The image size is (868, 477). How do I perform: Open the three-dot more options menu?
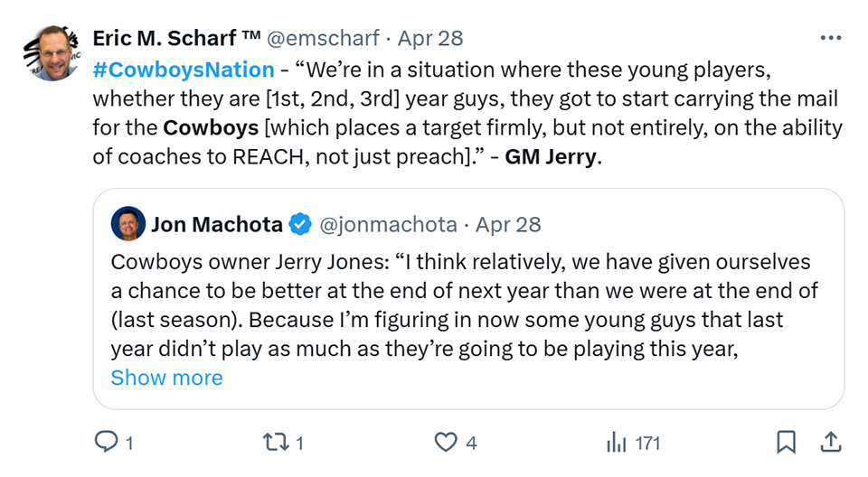coord(830,38)
